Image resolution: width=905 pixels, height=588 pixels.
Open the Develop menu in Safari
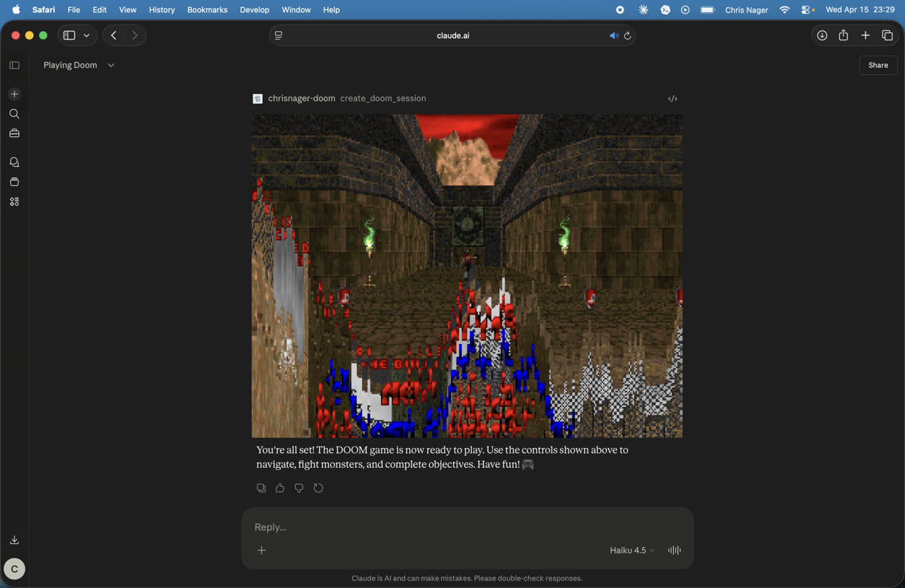click(x=254, y=10)
